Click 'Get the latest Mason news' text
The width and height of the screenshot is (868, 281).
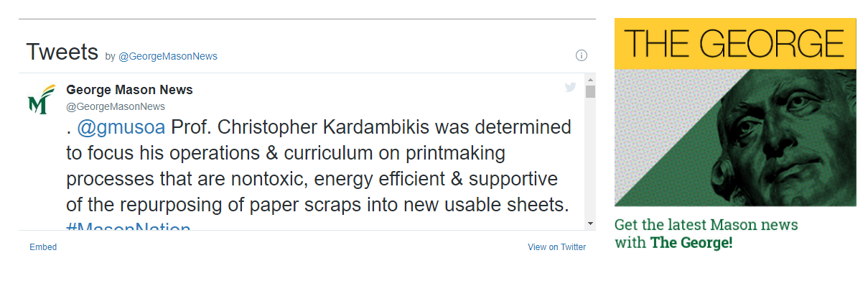(x=706, y=224)
